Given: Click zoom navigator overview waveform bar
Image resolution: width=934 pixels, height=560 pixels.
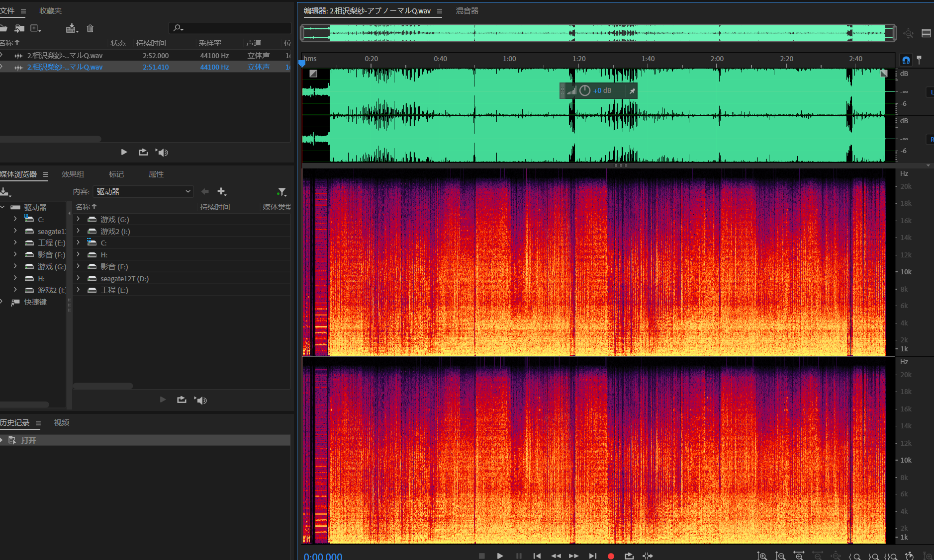Looking at the screenshot, I should (598, 33).
